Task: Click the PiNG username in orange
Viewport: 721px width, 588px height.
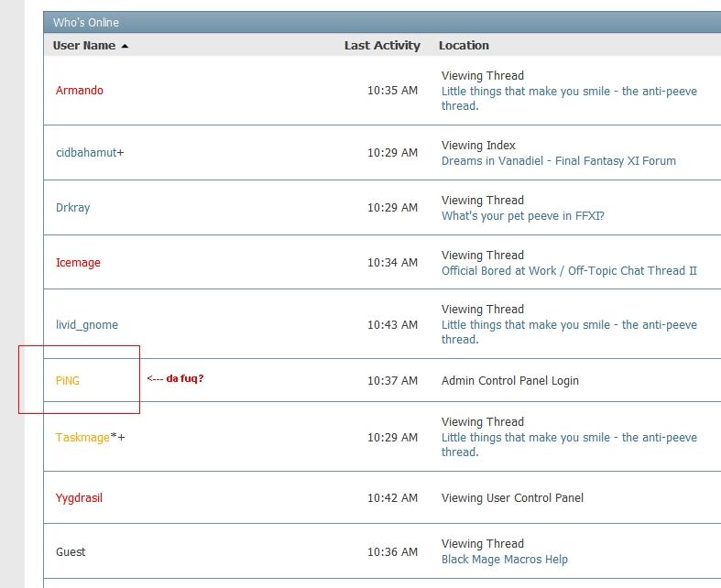Action: 68,381
